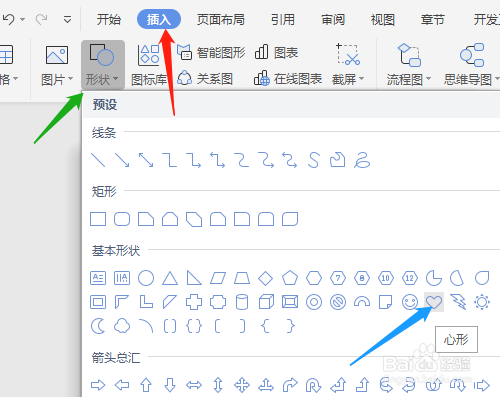
Task: Expand the undo history dropdown arrow
Action: [23, 19]
